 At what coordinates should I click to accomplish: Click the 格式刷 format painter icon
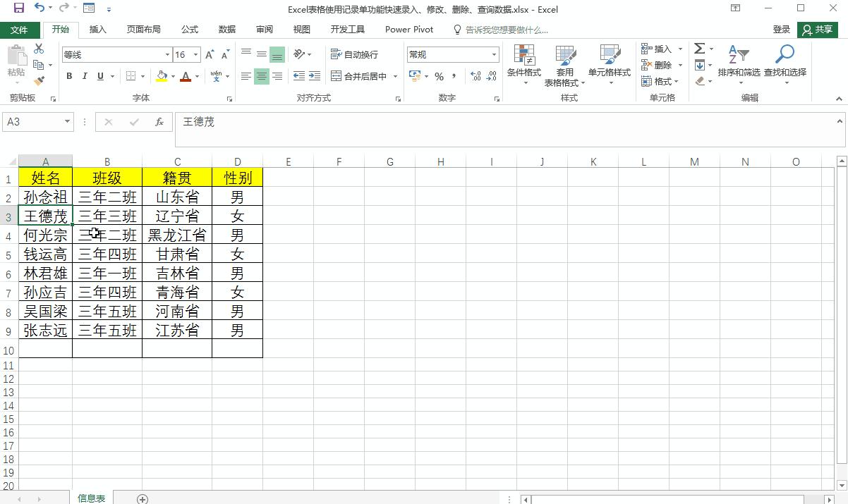pyautogui.click(x=40, y=82)
